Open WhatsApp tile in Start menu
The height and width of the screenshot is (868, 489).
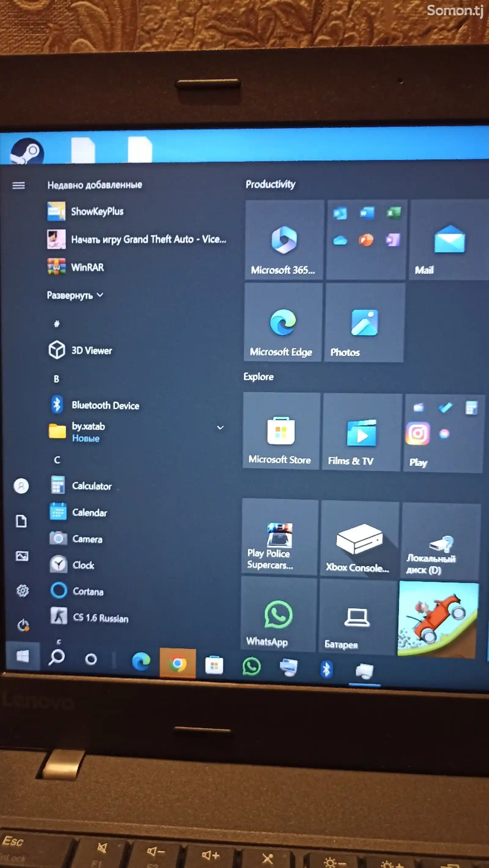tap(278, 614)
